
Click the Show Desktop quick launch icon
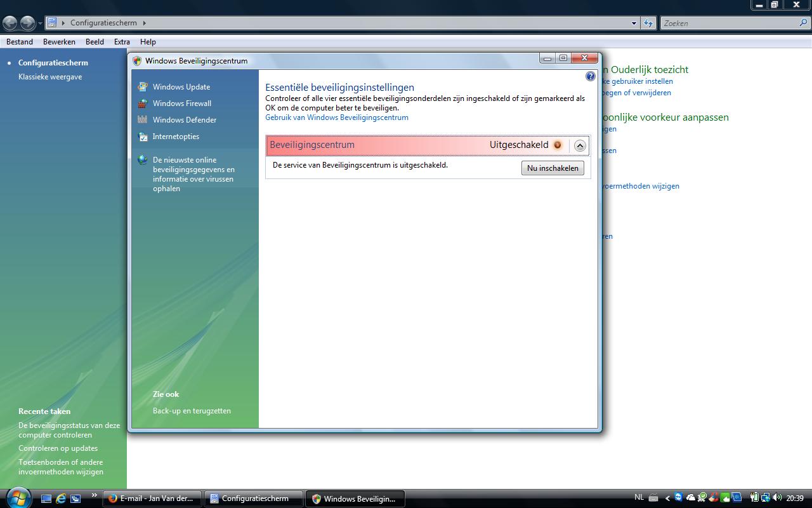46,498
